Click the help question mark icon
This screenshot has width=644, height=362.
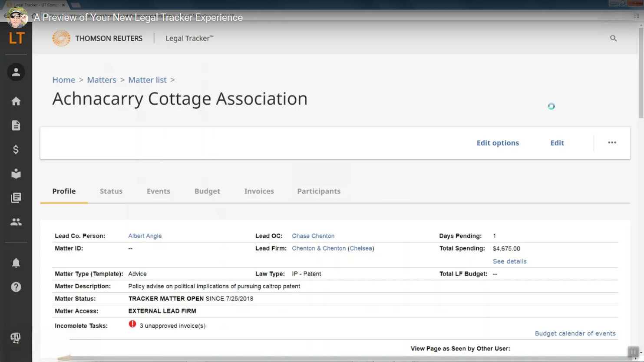click(x=16, y=287)
